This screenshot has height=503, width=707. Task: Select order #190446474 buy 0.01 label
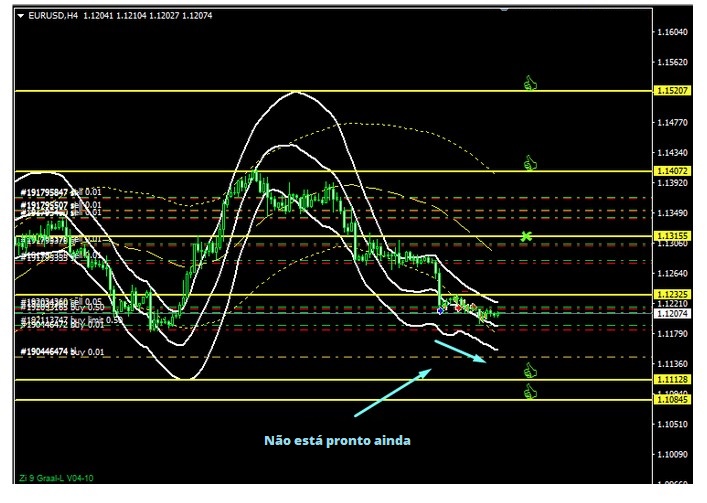pyautogui.click(x=60, y=352)
